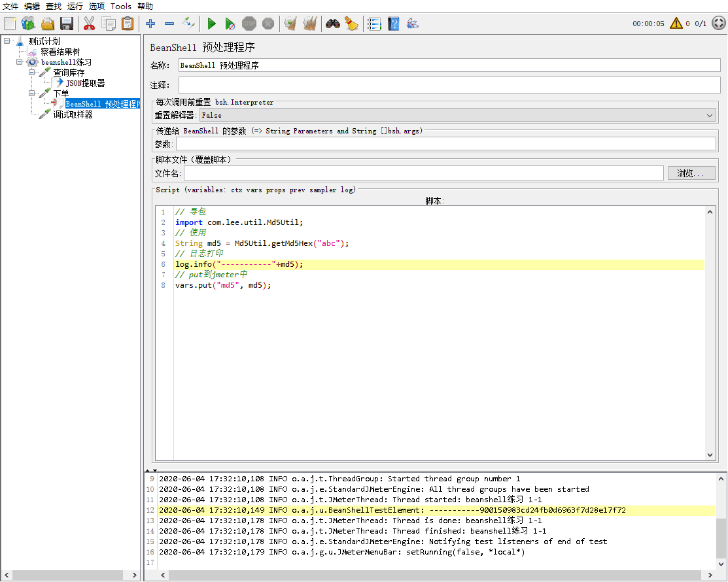Click the tree panel horizontal scroll-right arrow
This screenshot has height=582, width=728.
(135, 575)
